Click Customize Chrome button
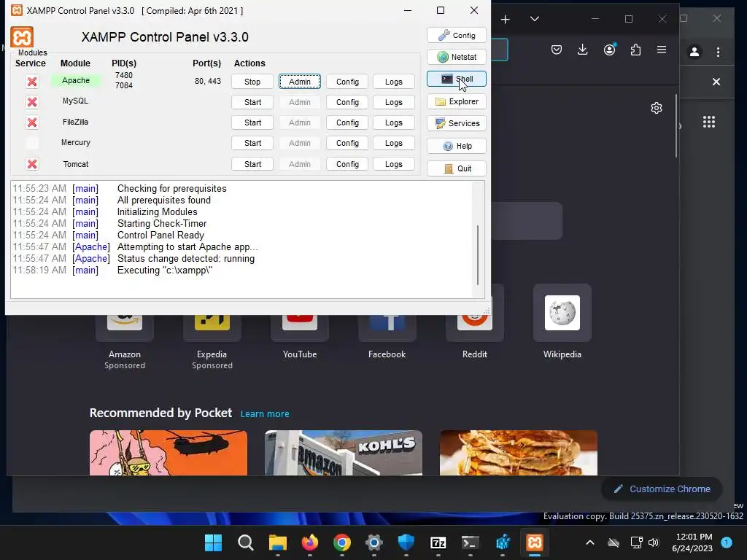The image size is (747, 560). [662, 489]
